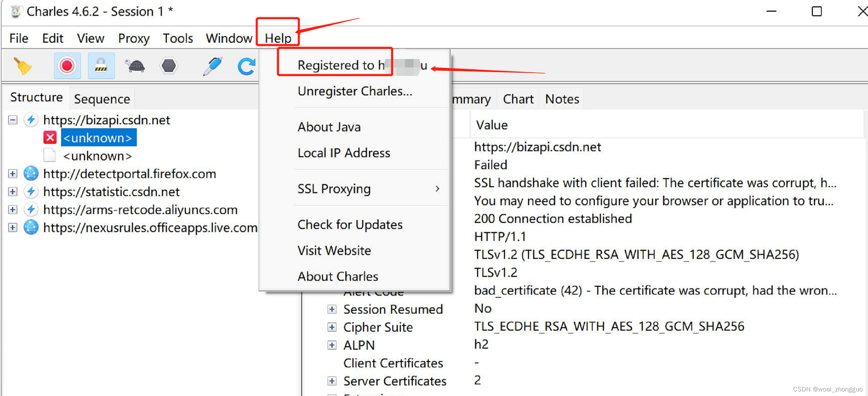The width and height of the screenshot is (868, 396).
Task: Switch to the Sequence tab
Action: (102, 99)
